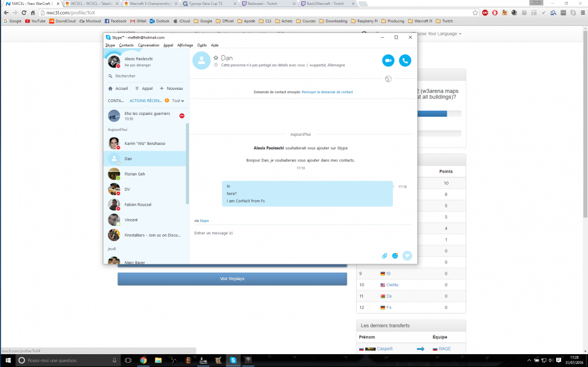Viewport: 588px width, 367px height.
Task: Click the poll result progress bar
Action: tap(439, 114)
